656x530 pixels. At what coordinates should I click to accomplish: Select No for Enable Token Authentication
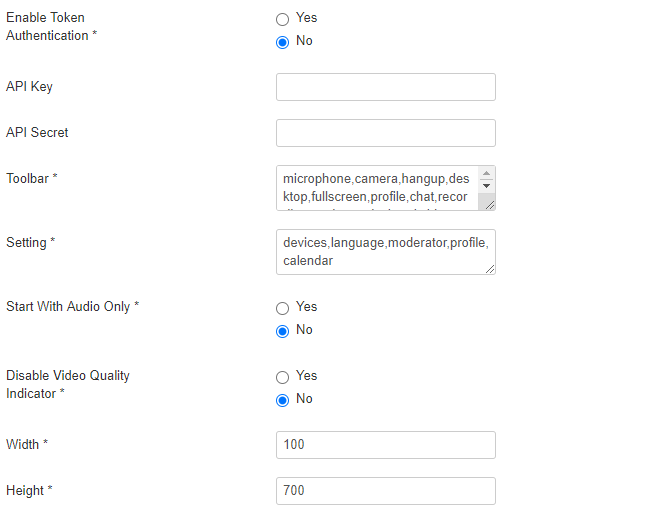click(283, 42)
